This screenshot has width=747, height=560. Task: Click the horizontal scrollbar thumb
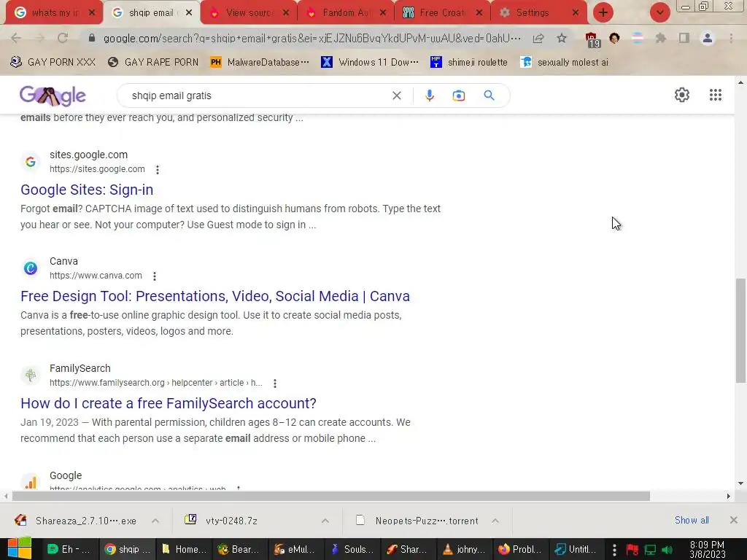coord(330,496)
